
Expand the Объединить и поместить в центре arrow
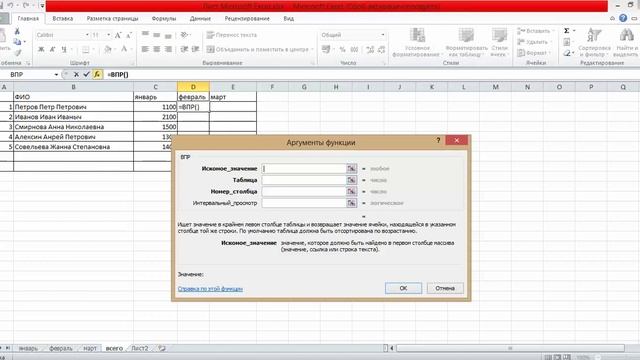(312, 49)
